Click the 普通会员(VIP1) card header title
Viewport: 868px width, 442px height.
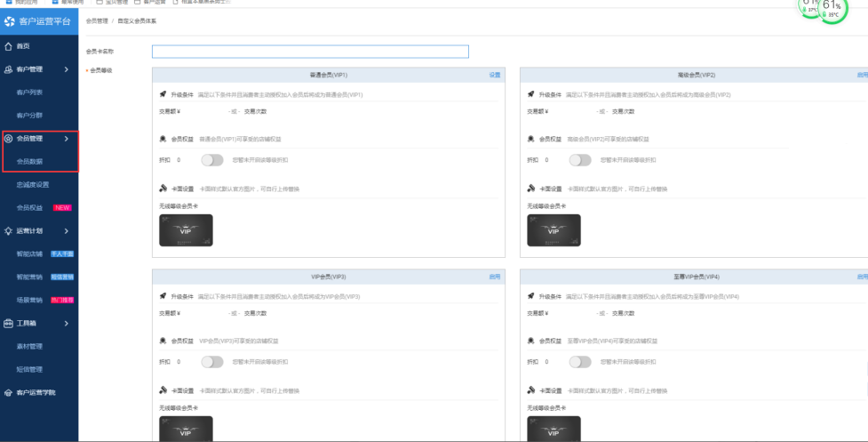pos(328,75)
